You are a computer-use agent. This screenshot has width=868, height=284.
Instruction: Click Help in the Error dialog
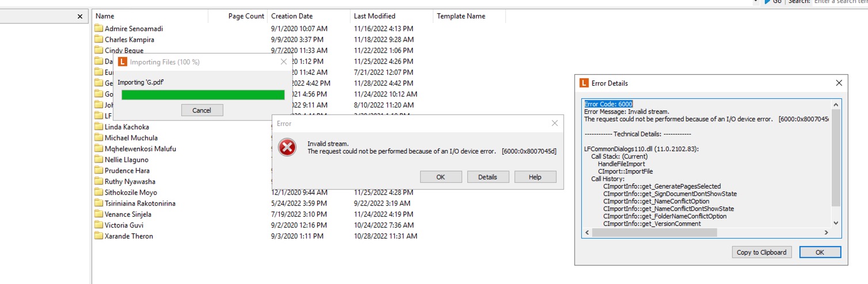[535, 177]
